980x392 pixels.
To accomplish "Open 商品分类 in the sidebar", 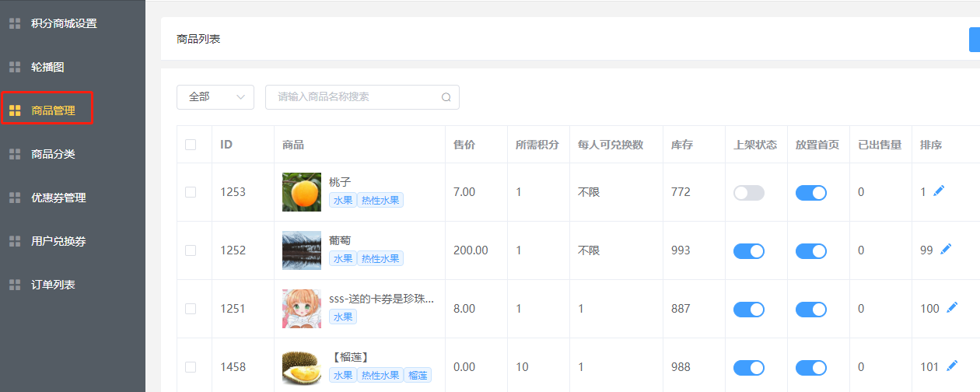I will (53, 154).
